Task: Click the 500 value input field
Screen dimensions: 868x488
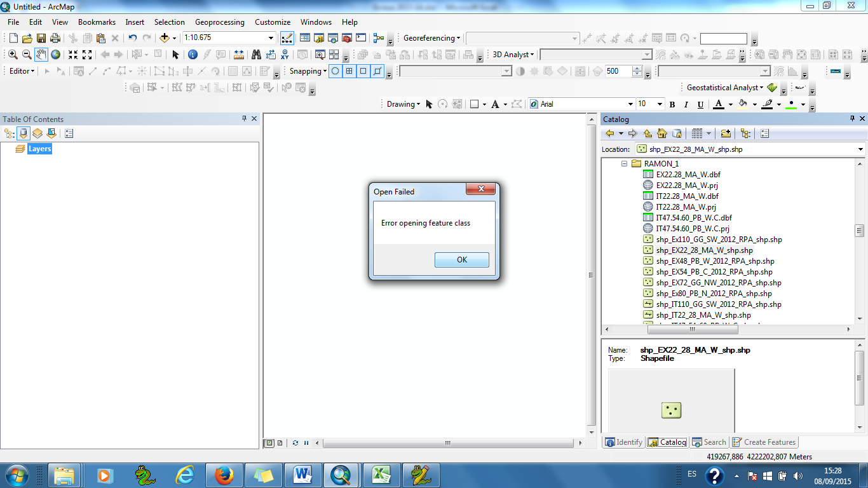Action: point(619,71)
